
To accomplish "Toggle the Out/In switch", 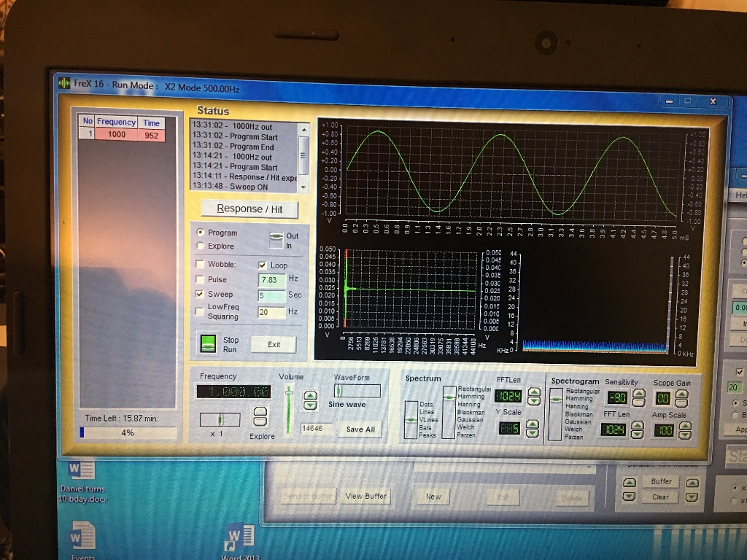I will (276, 240).
